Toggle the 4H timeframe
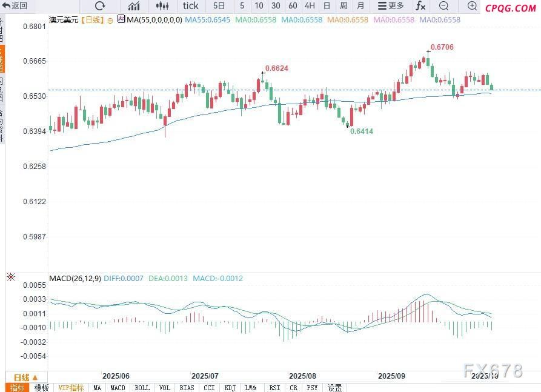 tap(310, 6)
